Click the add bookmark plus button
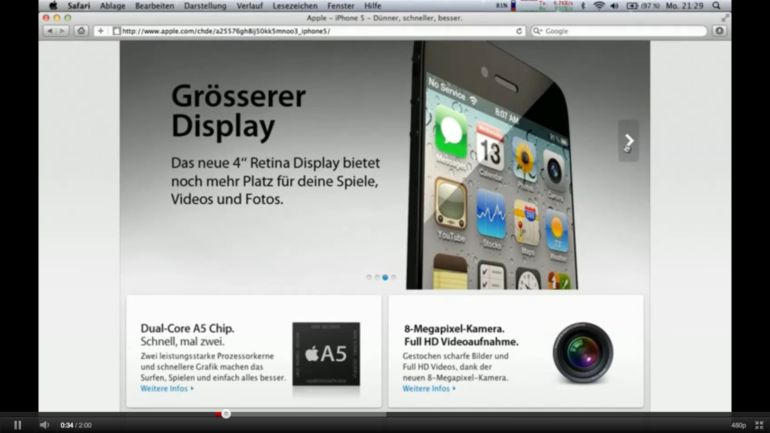The width and height of the screenshot is (770, 433). coord(101,31)
